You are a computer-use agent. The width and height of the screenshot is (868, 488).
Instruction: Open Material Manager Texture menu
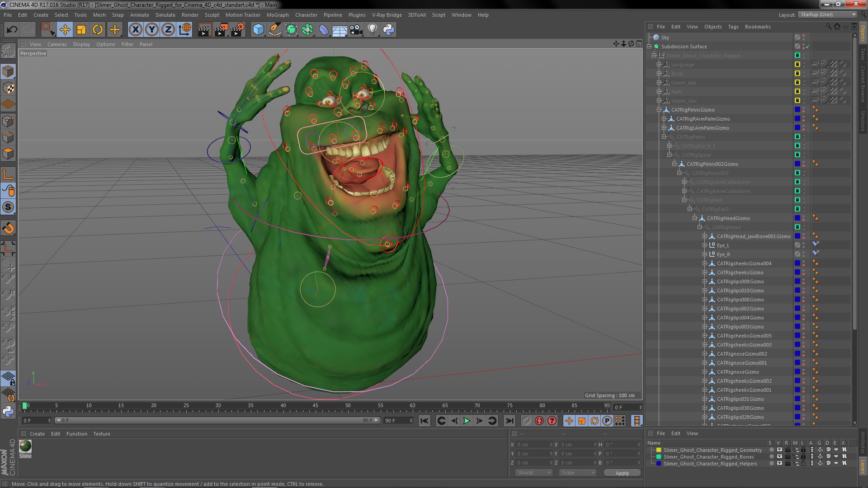coord(102,434)
